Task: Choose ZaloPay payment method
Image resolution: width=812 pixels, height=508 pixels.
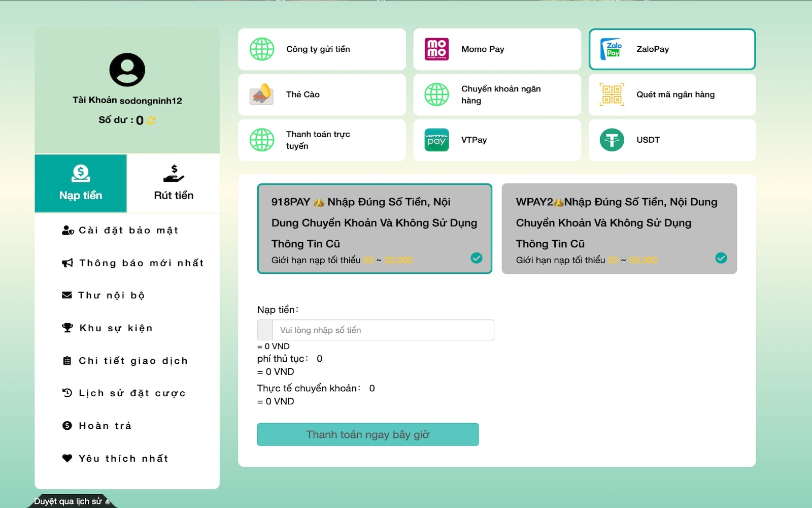Action: pyautogui.click(x=672, y=49)
